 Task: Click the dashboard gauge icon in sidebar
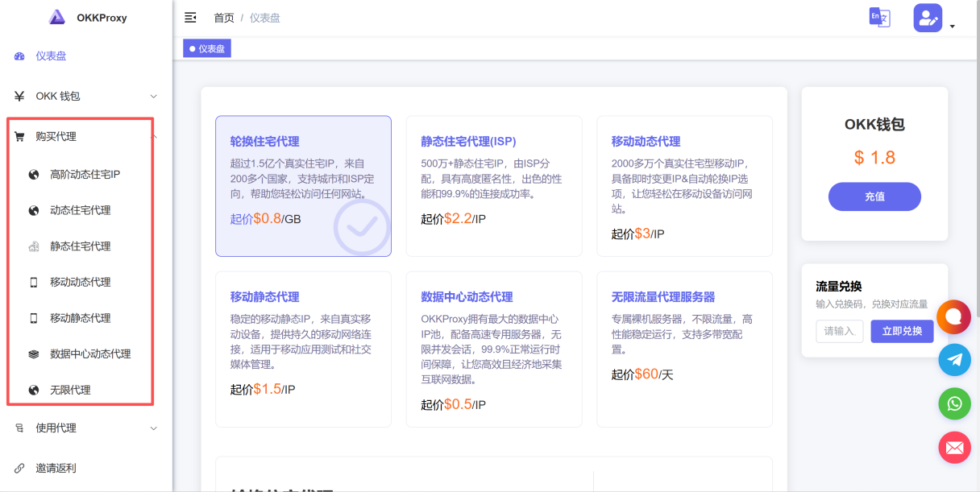pos(19,56)
